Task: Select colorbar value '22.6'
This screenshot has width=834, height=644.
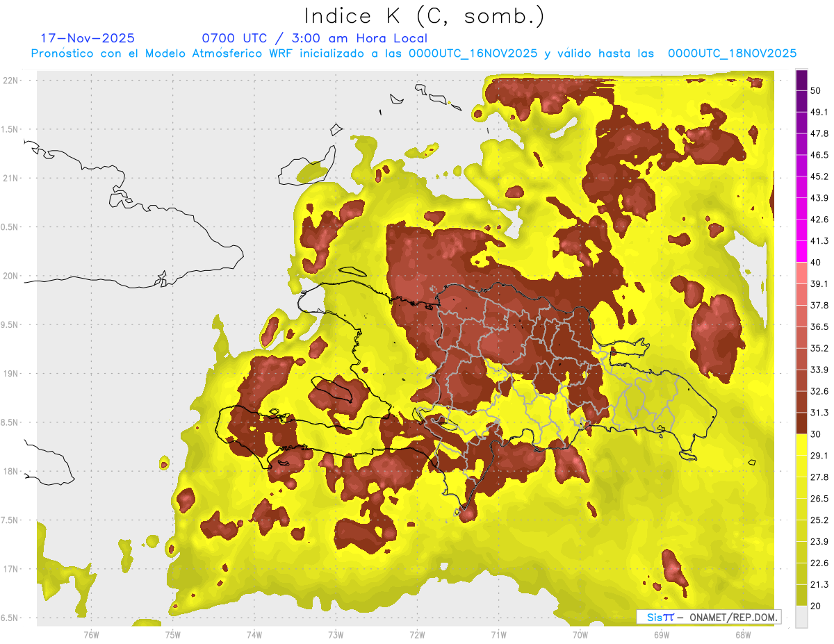Action: 819,563
